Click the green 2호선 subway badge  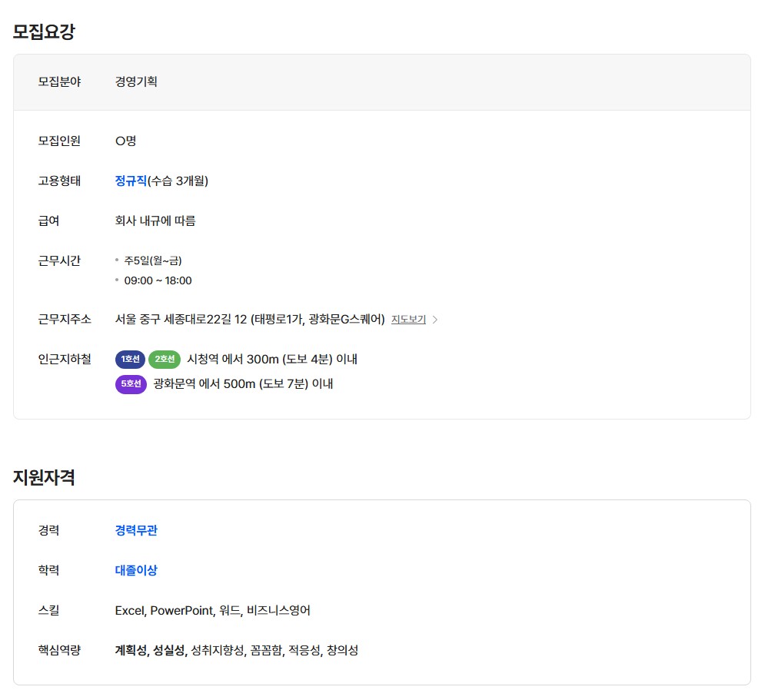point(165,359)
